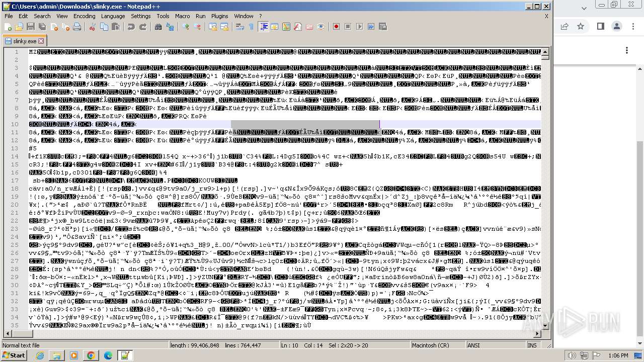Open the Window menu

point(244,16)
